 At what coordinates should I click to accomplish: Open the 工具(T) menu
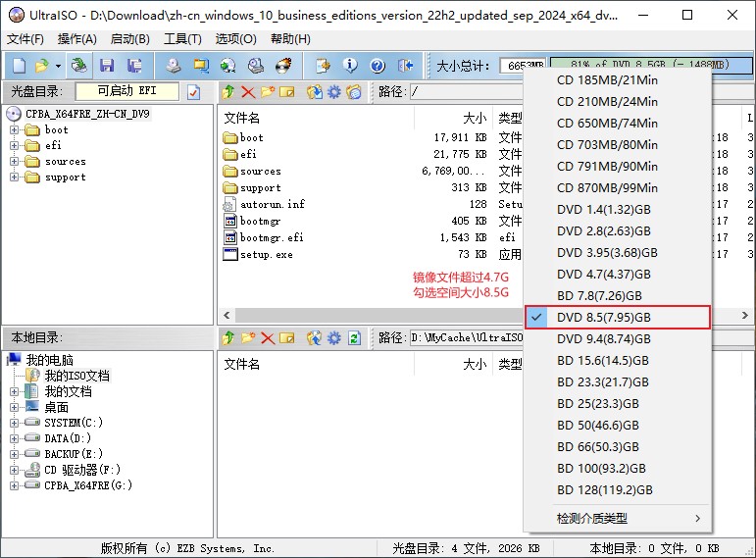click(x=182, y=38)
